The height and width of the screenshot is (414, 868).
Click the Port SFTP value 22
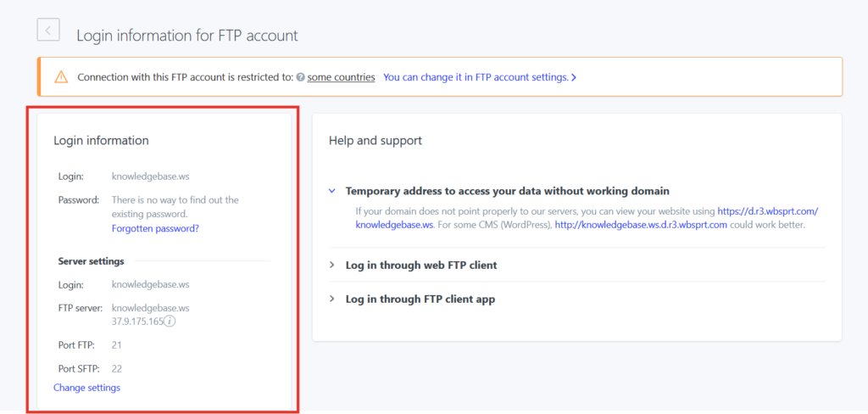[116, 368]
